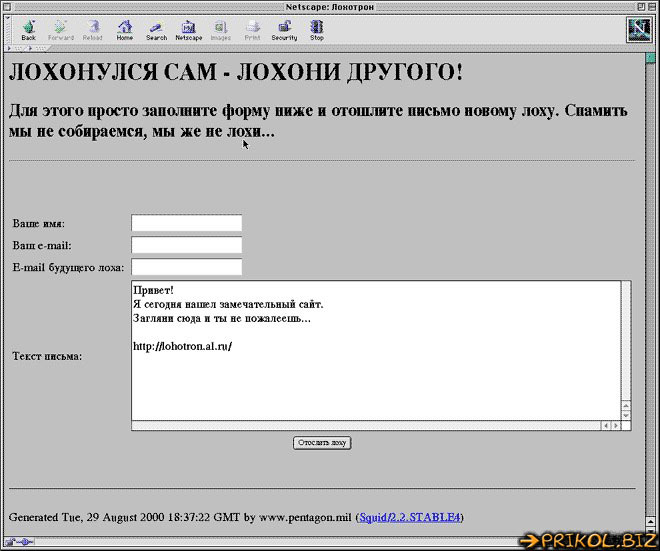
Task: Click the Netscape toolbar icon
Action: [x=188, y=29]
